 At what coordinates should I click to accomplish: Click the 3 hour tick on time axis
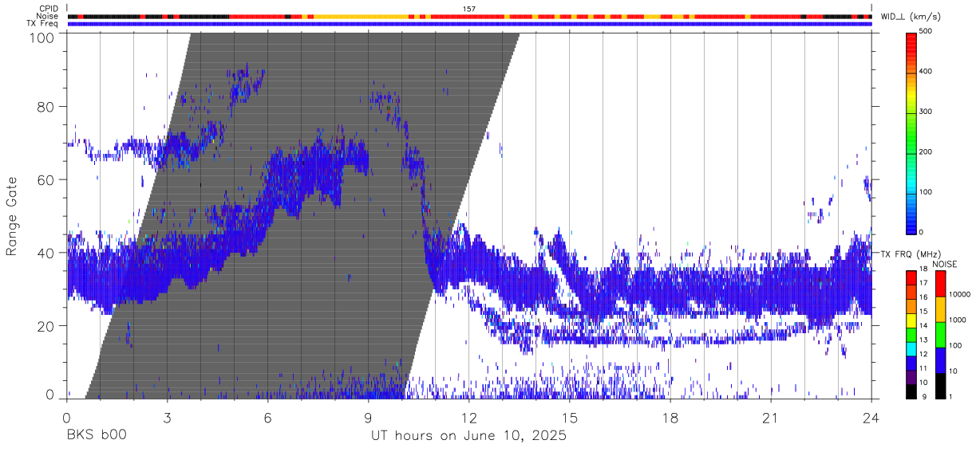168,418
